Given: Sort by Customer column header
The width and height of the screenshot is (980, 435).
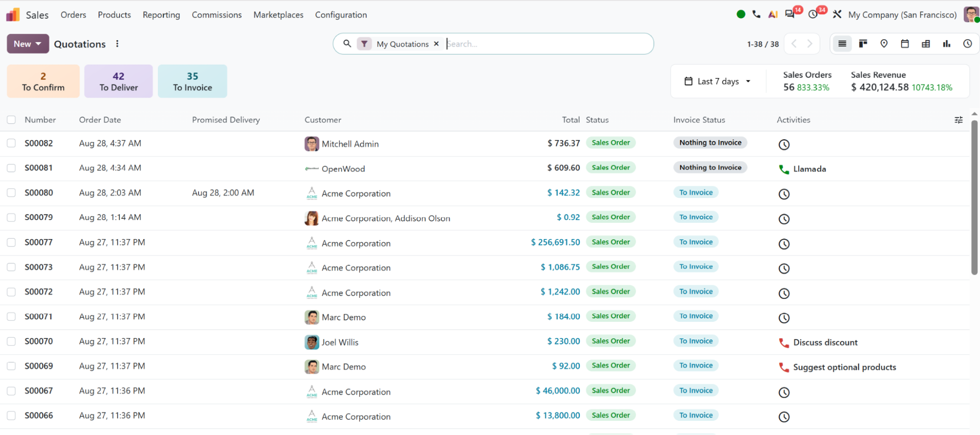Looking at the screenshot, I should [323, 120].
